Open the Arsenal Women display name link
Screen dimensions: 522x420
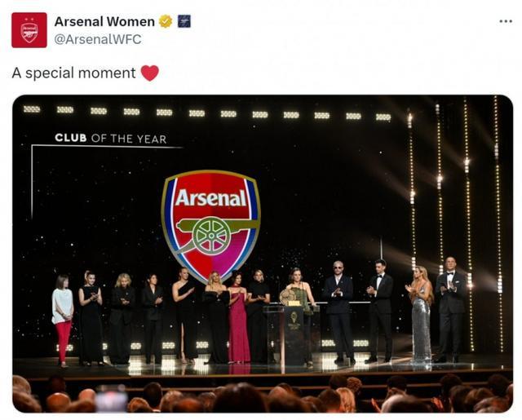coord(104,21)
